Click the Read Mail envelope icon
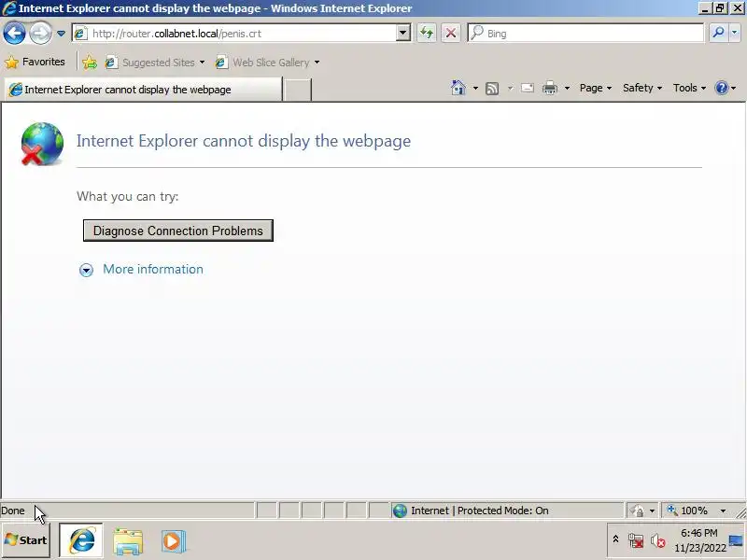The height and width of the screenshot is (560, 747). (x=528, y=88)
